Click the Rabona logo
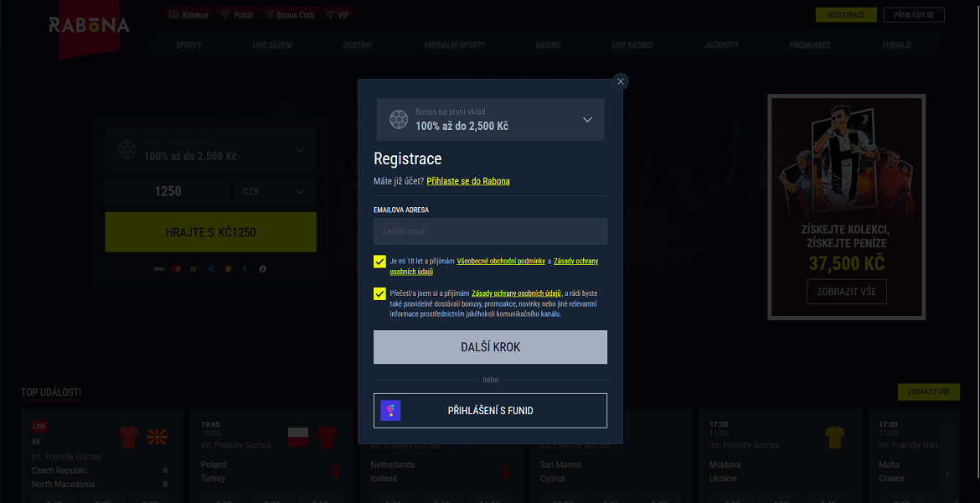980x503 pixels. (89, 26)
